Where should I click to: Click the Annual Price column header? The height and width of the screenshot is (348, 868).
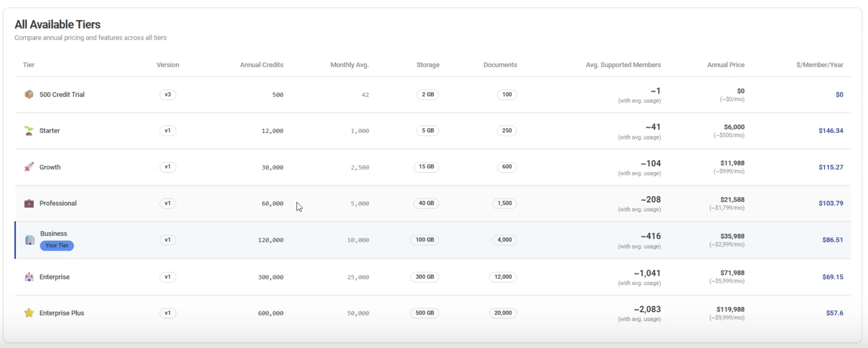tap(725, 65)
